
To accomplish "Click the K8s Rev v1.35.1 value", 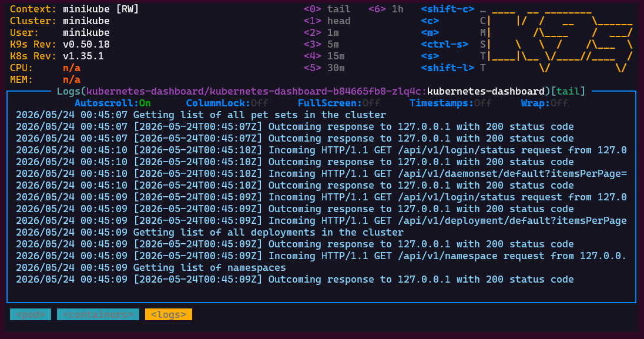I will [x=83, y=56].
